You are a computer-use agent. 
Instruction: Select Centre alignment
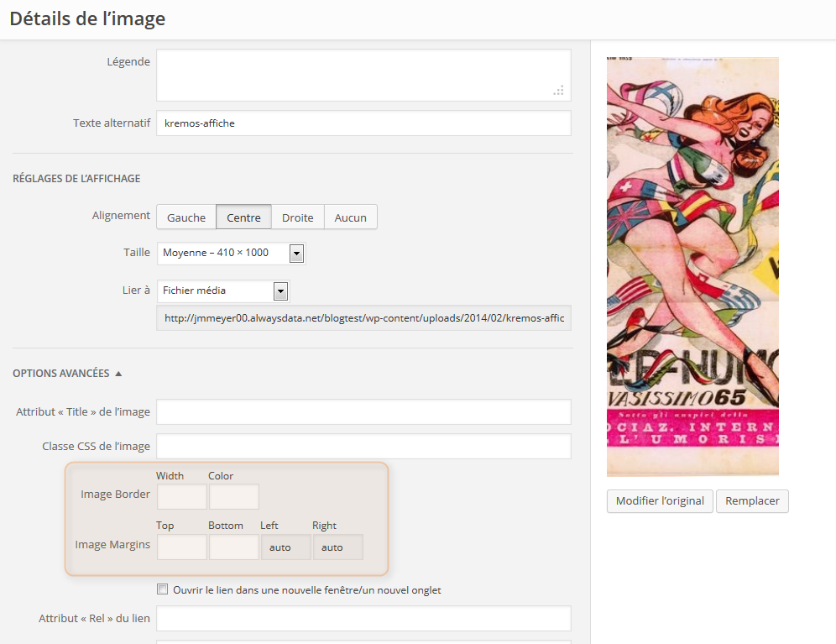coord(243,217)
